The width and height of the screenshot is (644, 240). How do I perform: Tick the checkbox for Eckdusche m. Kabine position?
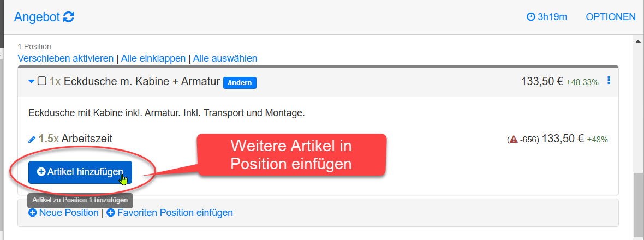[x=41, y=81]
